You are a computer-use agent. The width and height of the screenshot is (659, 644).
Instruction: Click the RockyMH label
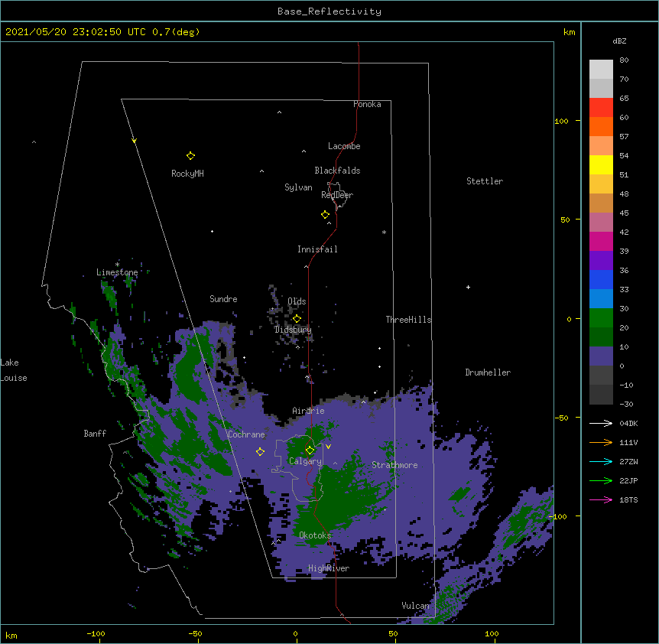click(187, 174)
